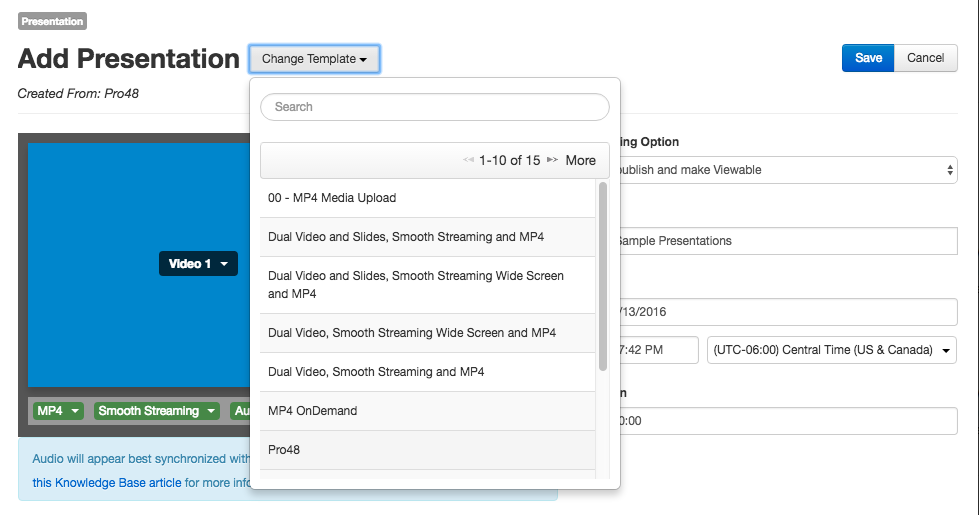The height and width of the screenshot is (515, 979).
Task: Open this Knowledge Base article link
Action: pos(107,483)
